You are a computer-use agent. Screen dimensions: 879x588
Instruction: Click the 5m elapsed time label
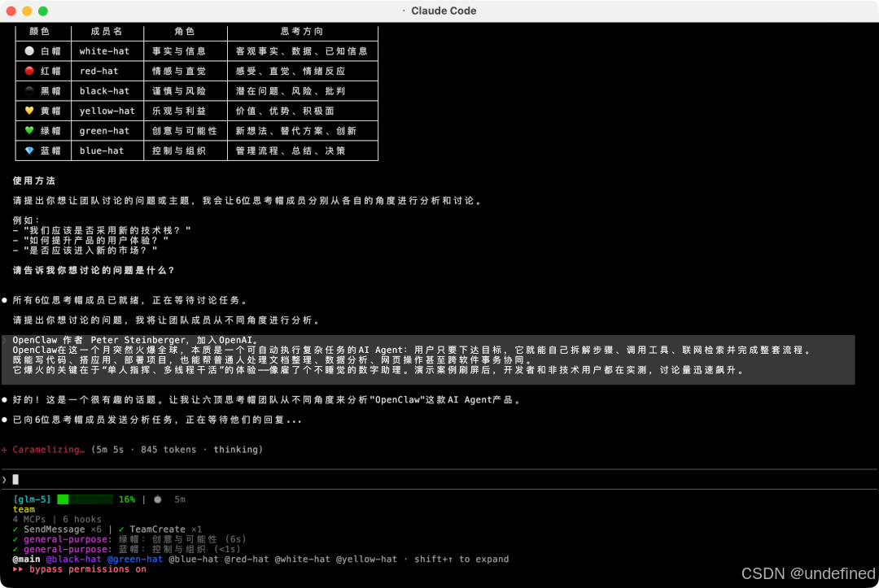point(180,499)
